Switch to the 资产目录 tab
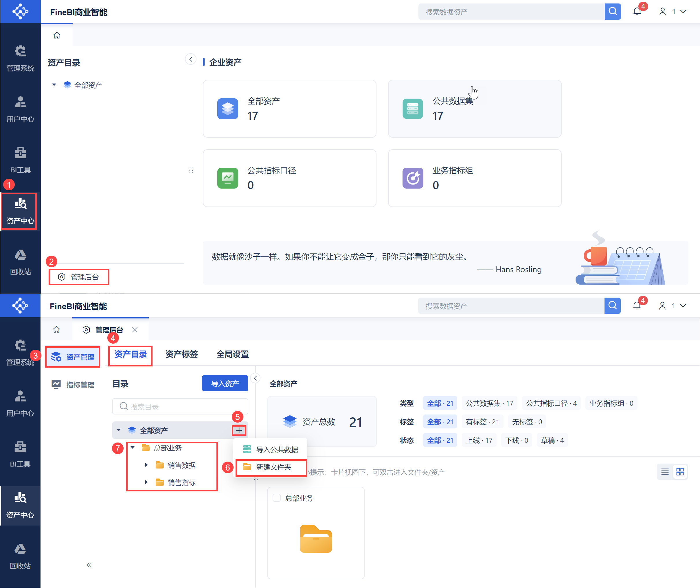700x588 pixels. (x=131, y=354)
